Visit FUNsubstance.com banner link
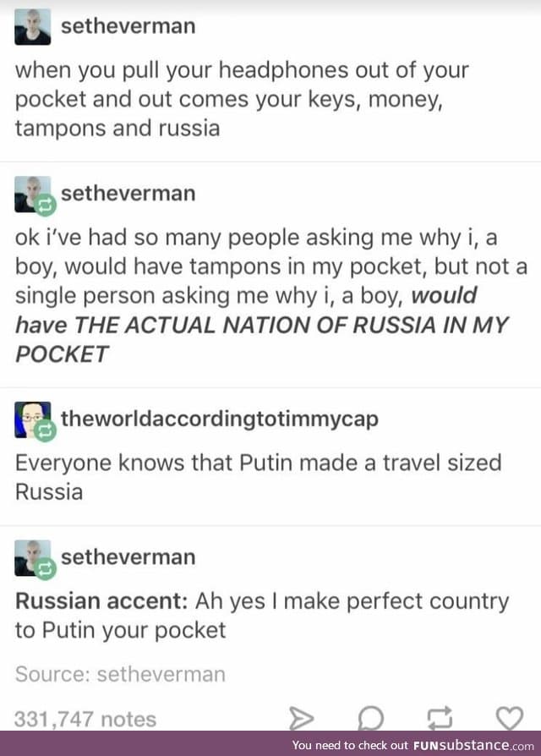 click(413, 745)
